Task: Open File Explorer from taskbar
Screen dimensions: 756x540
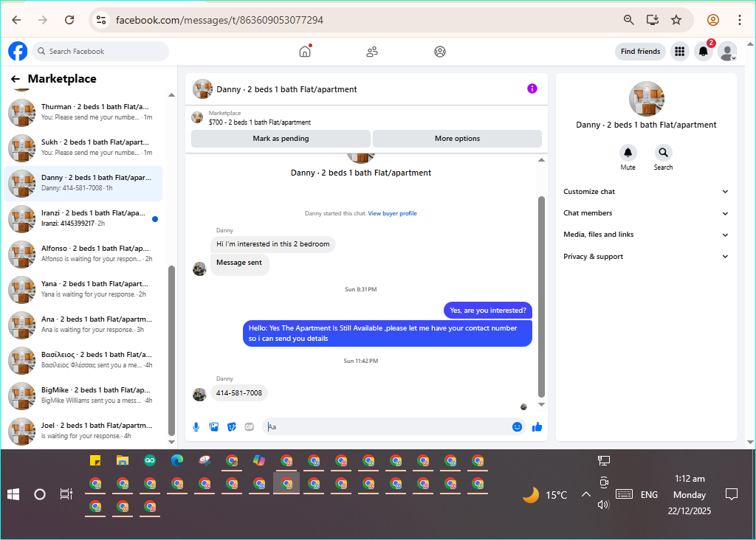Action: point(123,461)
